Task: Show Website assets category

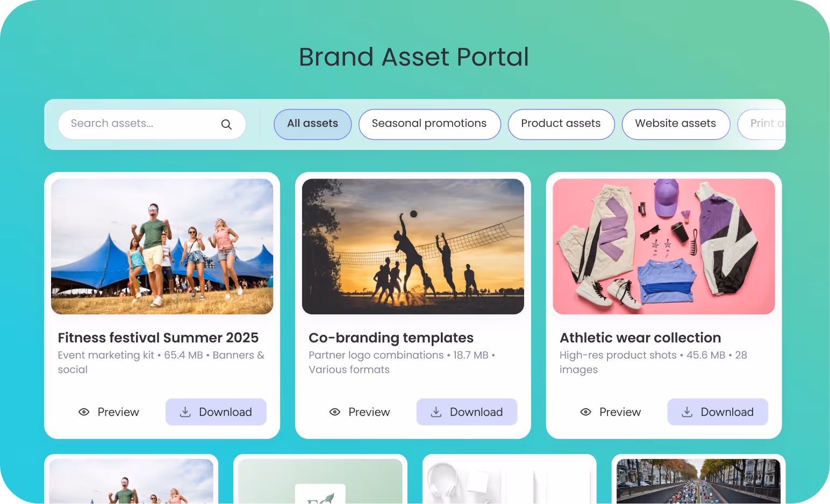Action: click(676, 124)
